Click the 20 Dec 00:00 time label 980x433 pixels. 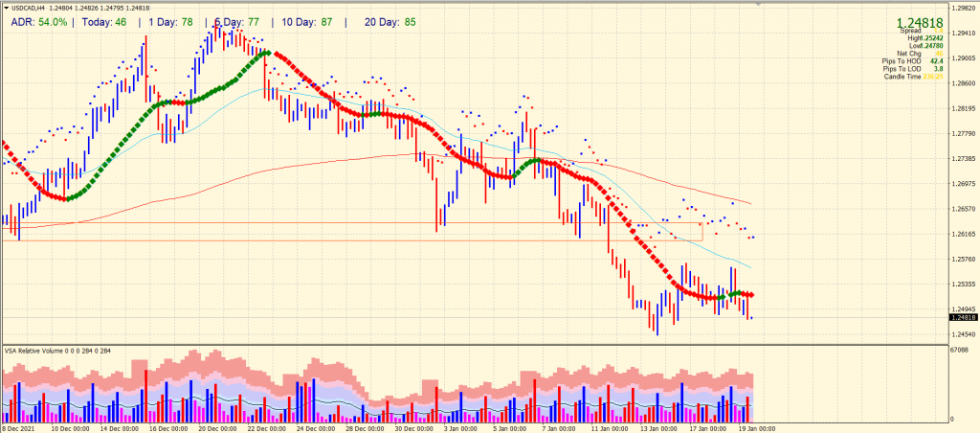click(x=219, y=428)
